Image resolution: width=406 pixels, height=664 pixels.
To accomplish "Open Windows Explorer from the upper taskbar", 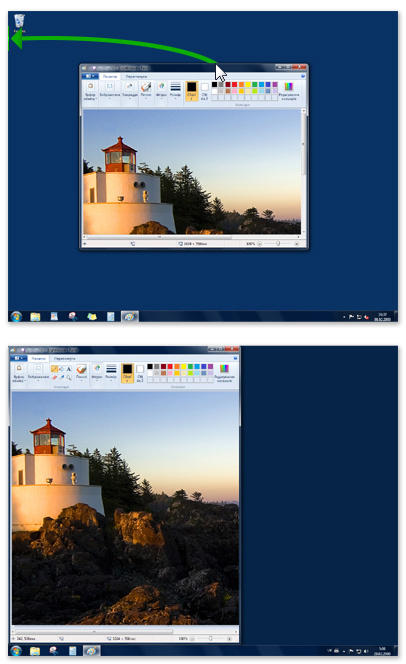I will pos(35,316).
